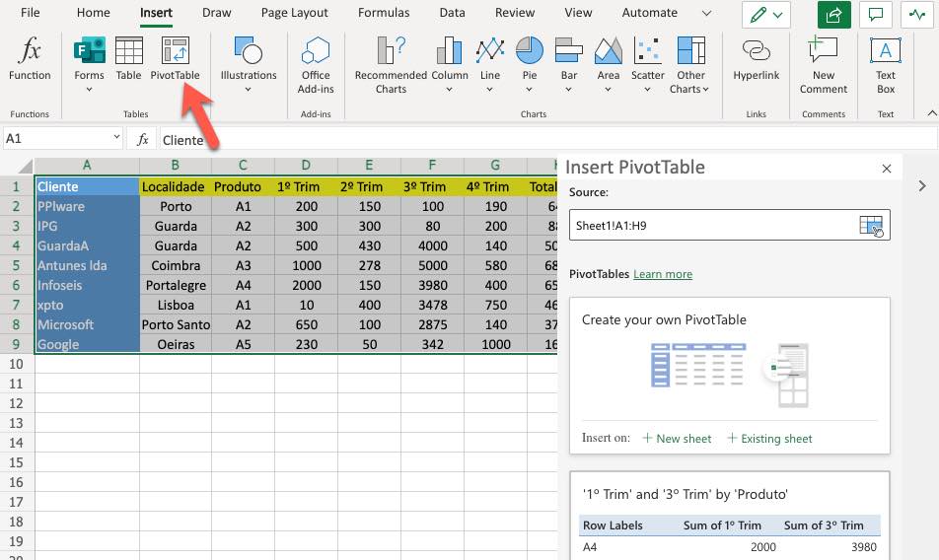Click the Source range input field
The height and width of the screenshot is (560, 939).
(730, 226)
